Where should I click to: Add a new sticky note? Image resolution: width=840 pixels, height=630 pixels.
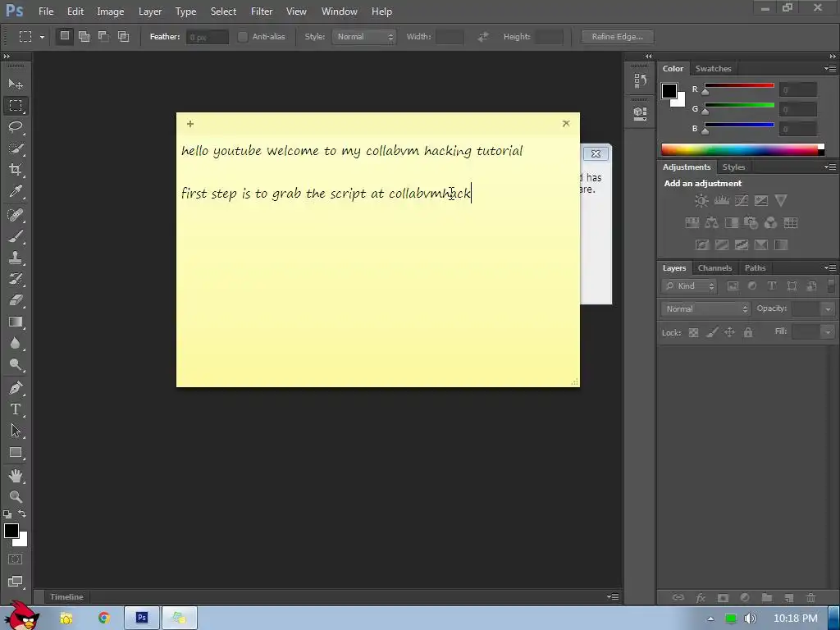tap(190, 124)
